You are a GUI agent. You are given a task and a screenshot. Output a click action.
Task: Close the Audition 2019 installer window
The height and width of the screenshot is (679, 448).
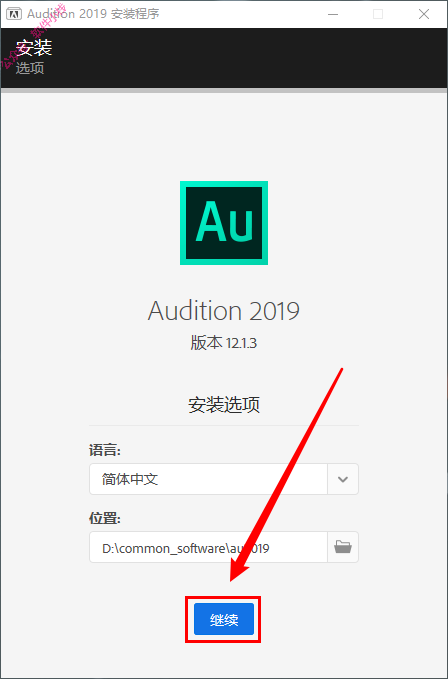pos(424,14)
